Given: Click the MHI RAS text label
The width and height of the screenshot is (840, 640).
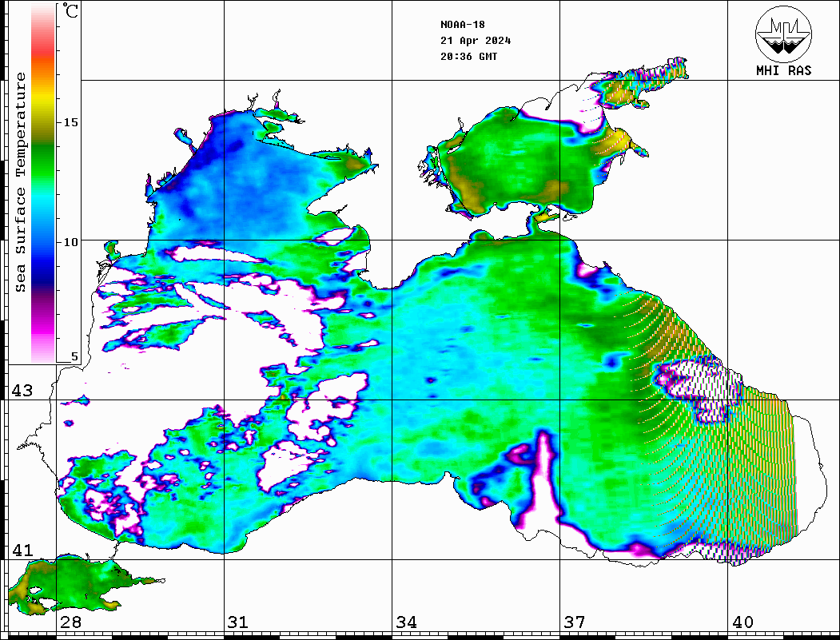Looking at the screenshot, I should pos(783,71).
